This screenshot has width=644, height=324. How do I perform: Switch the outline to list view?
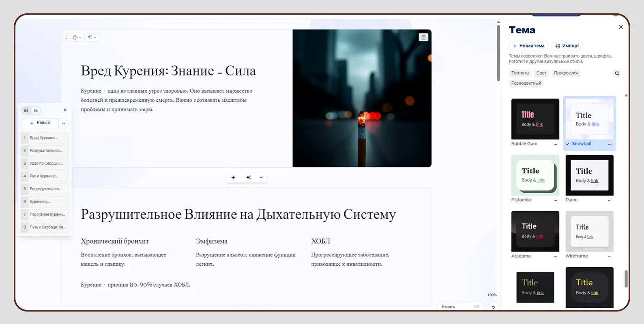36,111
